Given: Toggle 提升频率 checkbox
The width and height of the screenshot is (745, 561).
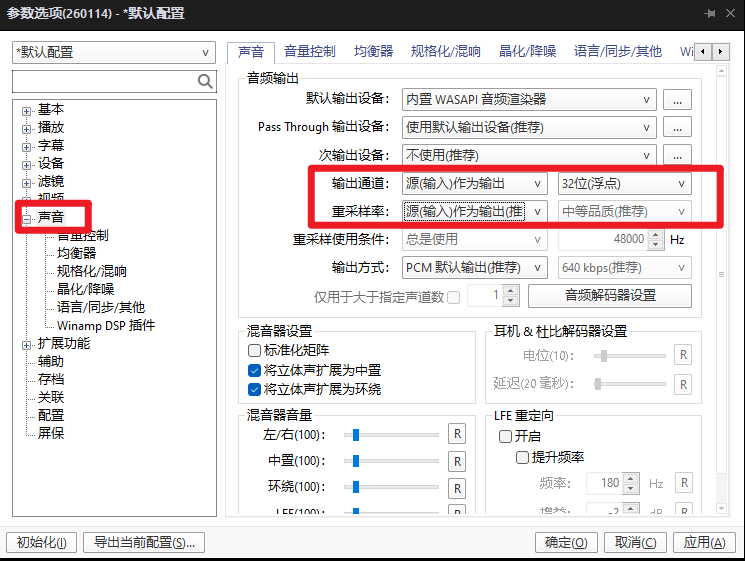Looking at the screenshot, I should click(522, 457).
